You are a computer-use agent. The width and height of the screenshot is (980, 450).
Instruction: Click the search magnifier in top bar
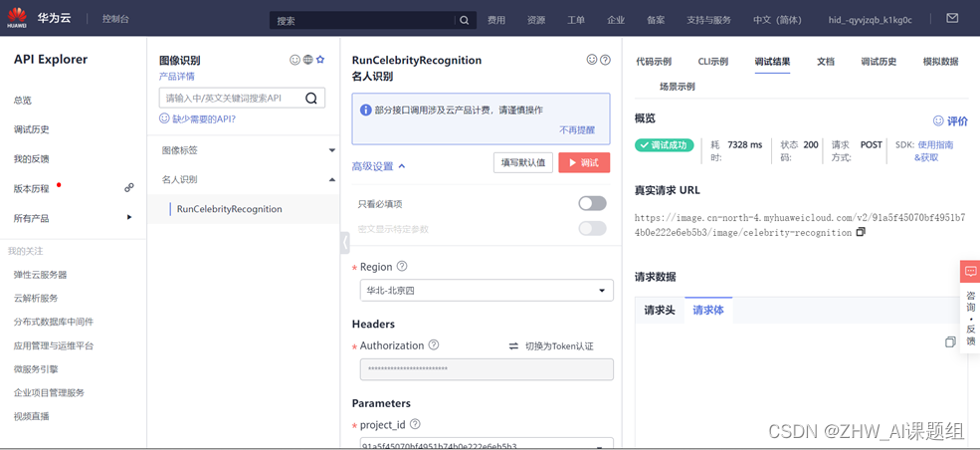tap(464, 20)
